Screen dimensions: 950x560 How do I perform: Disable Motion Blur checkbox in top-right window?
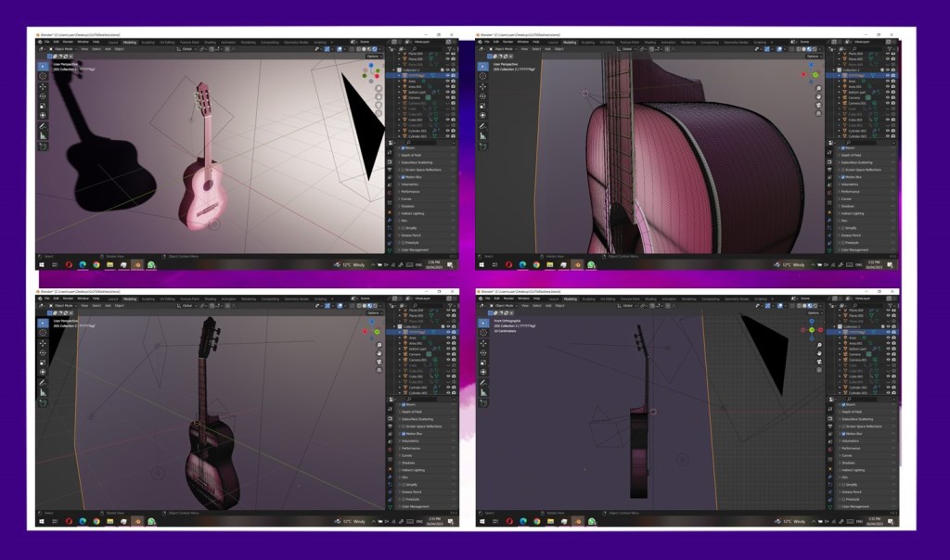[x=841, y=177]
